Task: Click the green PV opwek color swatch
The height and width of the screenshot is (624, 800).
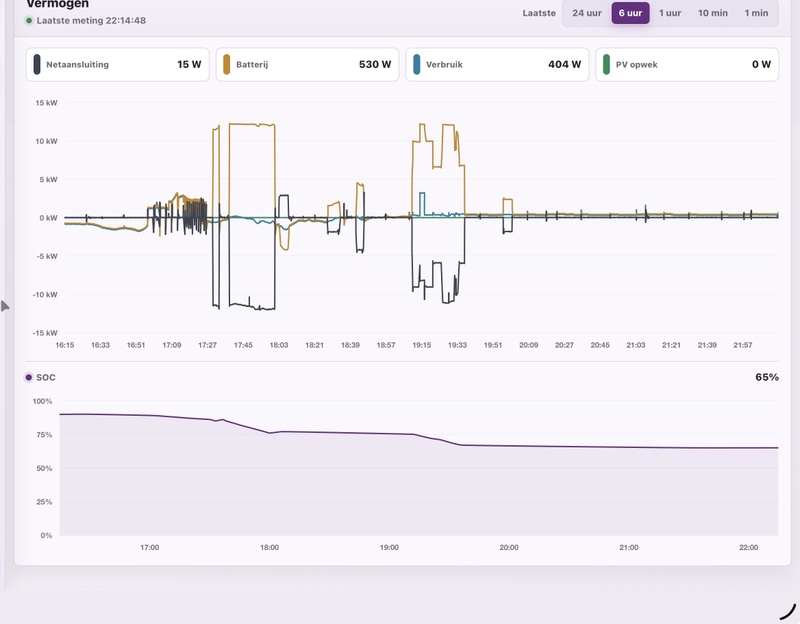Action: [x=606, y=64]
